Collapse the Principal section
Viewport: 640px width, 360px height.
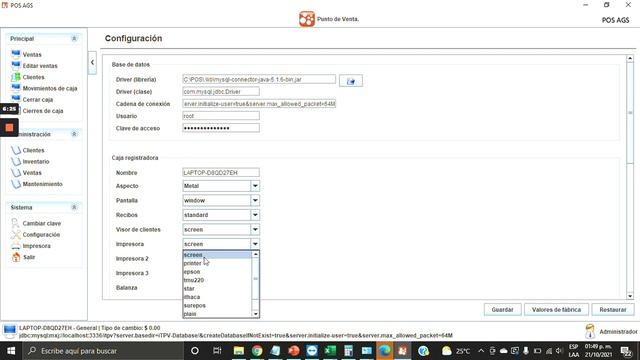tap(74, 39)
